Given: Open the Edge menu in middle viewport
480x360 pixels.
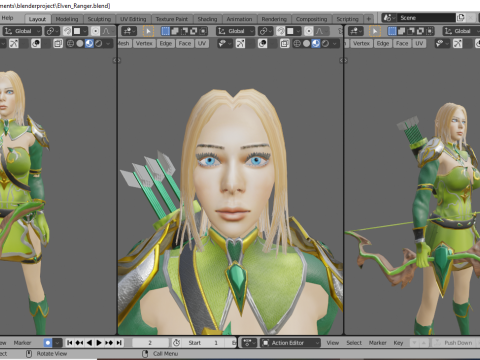Looking at the screenshot, I should tap(166, 43).
